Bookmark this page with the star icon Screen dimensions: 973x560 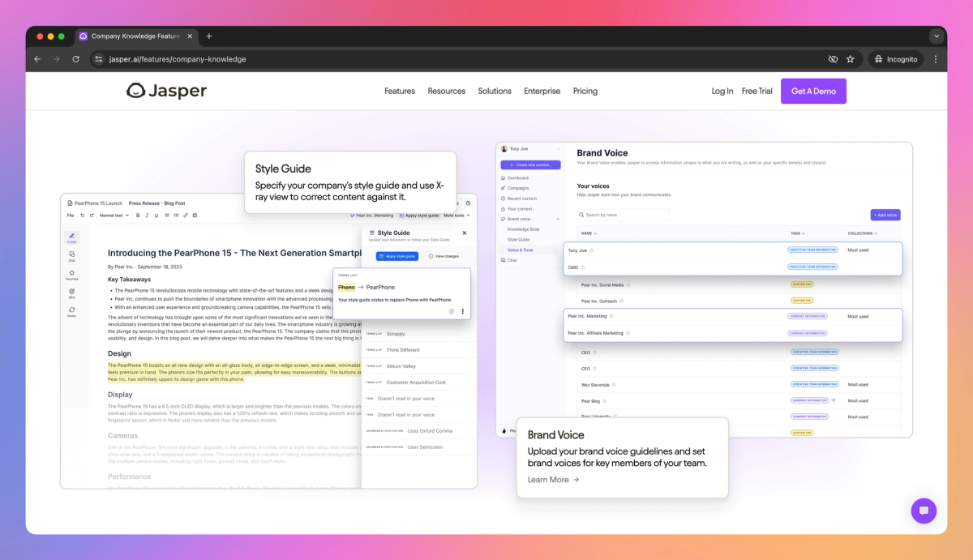coord(851,59)
